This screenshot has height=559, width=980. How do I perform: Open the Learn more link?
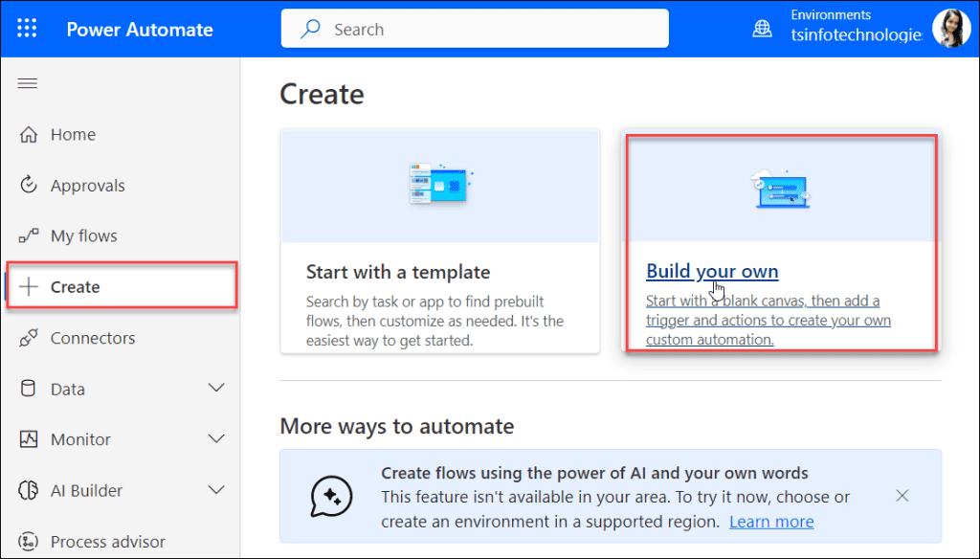coord(771,522)
